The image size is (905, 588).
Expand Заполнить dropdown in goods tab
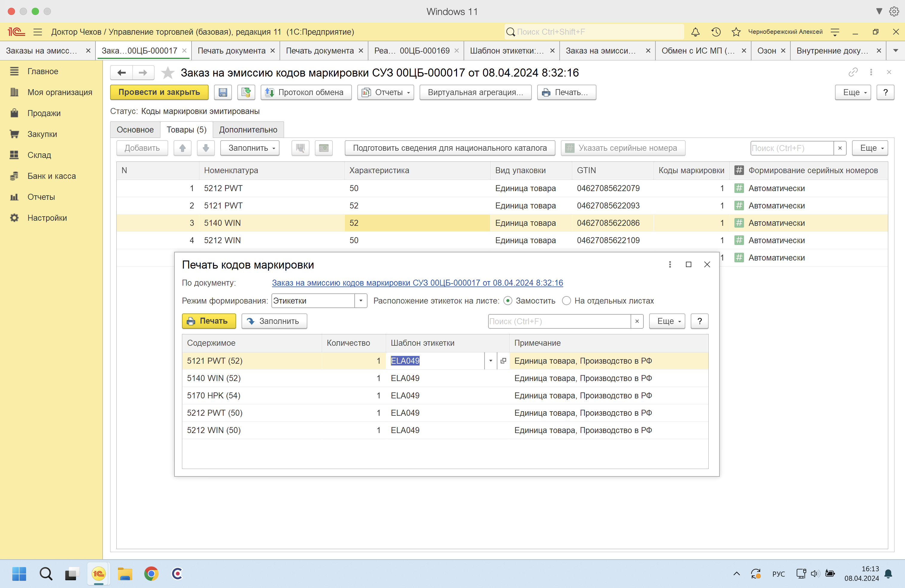point(250,148)
